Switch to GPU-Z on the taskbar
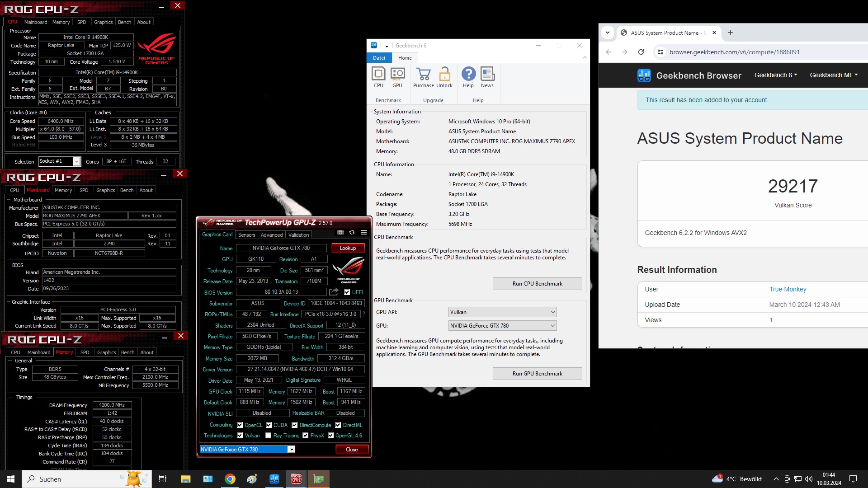This screenshot has height=488, width=868. 319,479
